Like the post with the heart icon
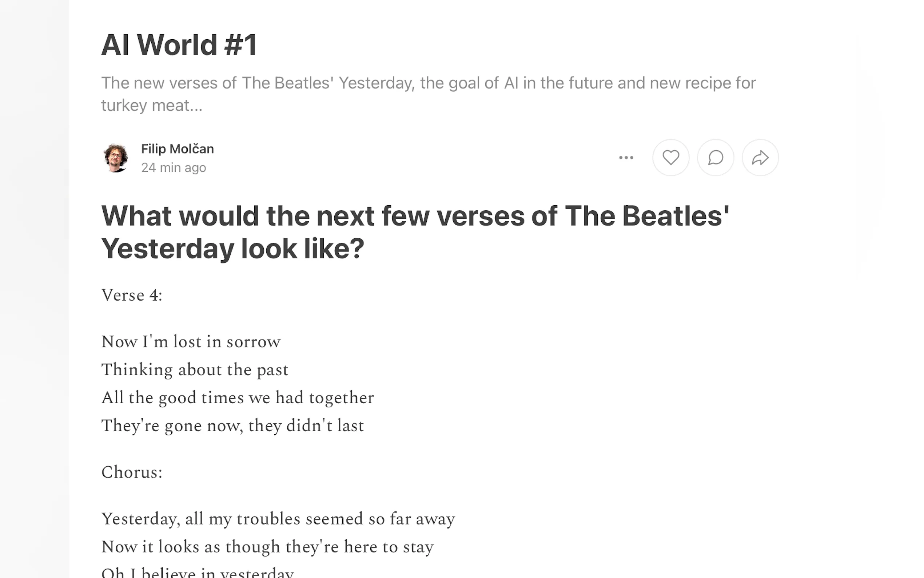 [670, 158]
